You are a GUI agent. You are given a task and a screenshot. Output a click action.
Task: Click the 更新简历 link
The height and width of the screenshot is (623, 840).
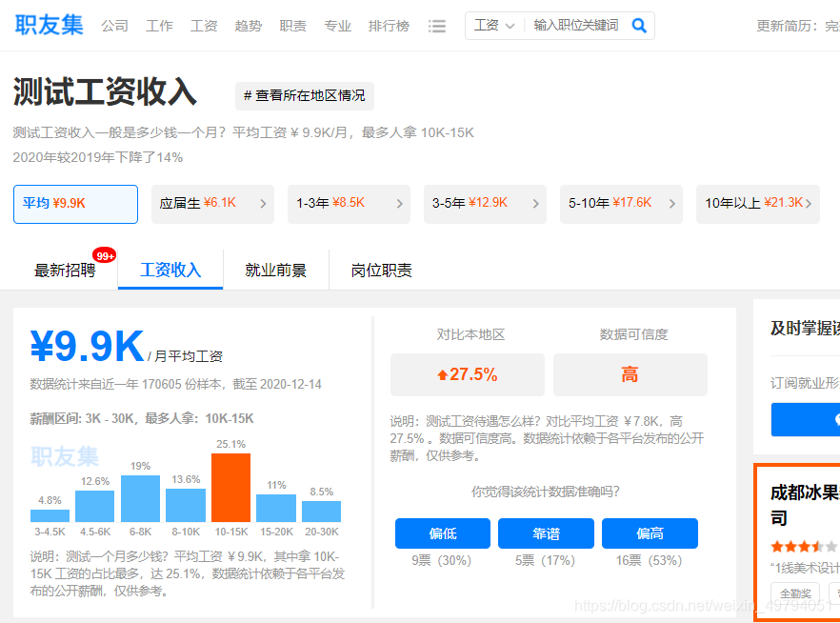point(784,26)
